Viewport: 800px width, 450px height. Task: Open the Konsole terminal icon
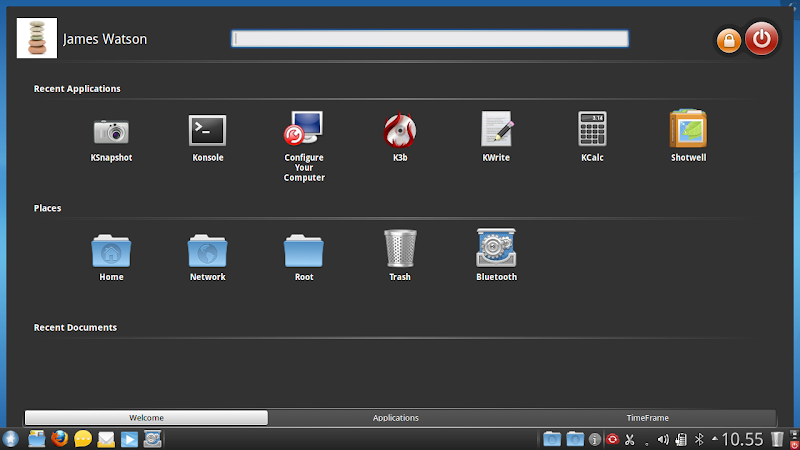point(207,130)
